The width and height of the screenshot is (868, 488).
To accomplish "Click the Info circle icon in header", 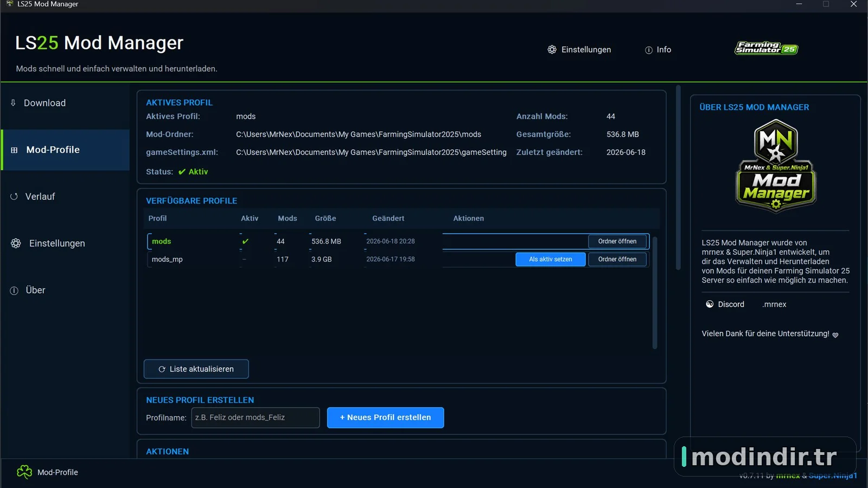I will pos(649,50).
